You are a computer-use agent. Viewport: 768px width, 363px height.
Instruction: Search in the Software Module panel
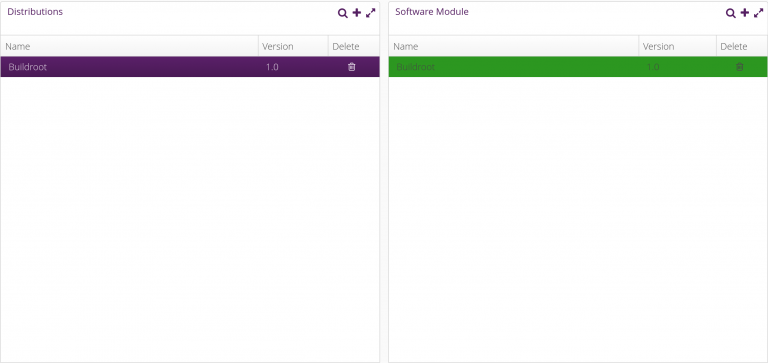click(731, 13)
